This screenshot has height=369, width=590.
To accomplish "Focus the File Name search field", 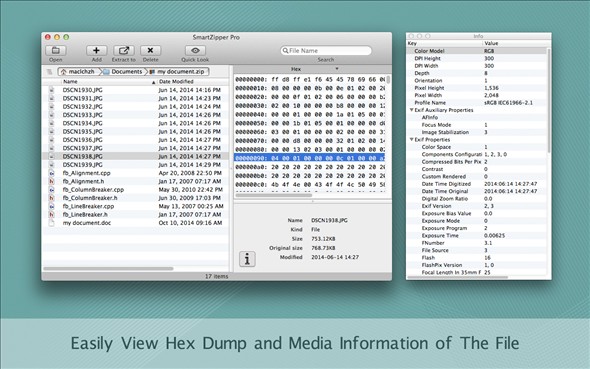I will point(326,50).
